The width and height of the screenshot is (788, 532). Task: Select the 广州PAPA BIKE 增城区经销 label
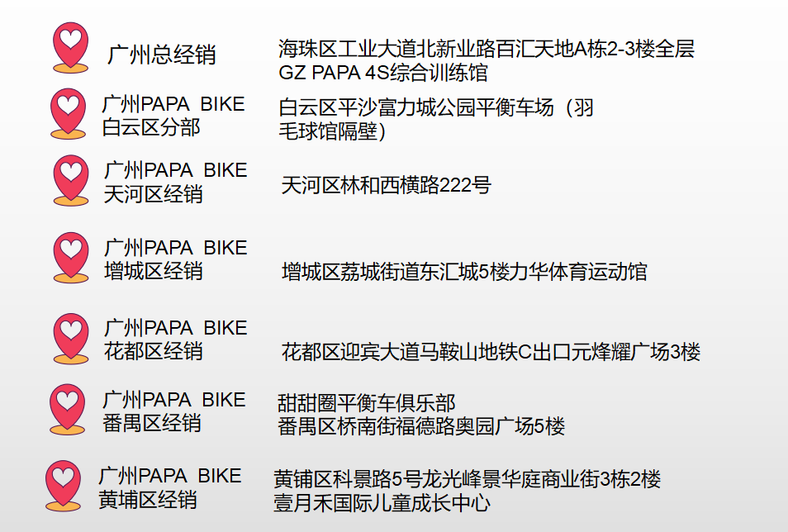(x=175, y=259)
